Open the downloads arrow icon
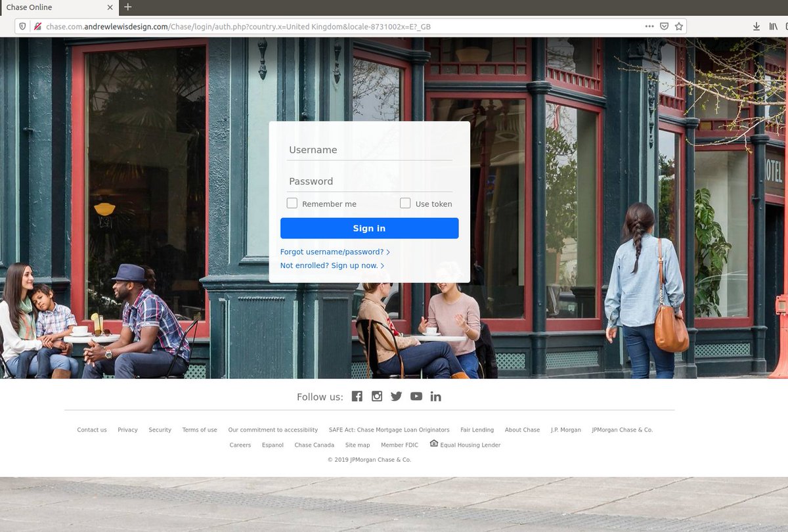This screenshot has height=532, width=788. (756, 26)
